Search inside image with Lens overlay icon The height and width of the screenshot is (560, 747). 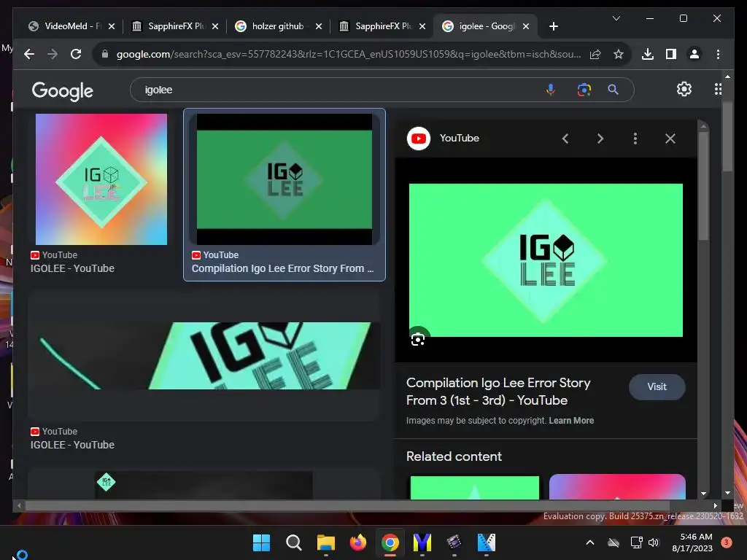418,339
